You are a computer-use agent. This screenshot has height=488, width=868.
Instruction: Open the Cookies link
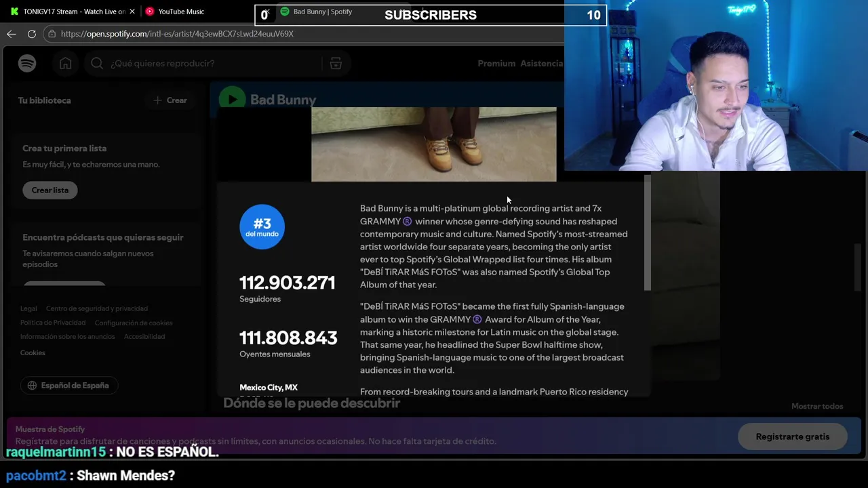click(33, 352)
